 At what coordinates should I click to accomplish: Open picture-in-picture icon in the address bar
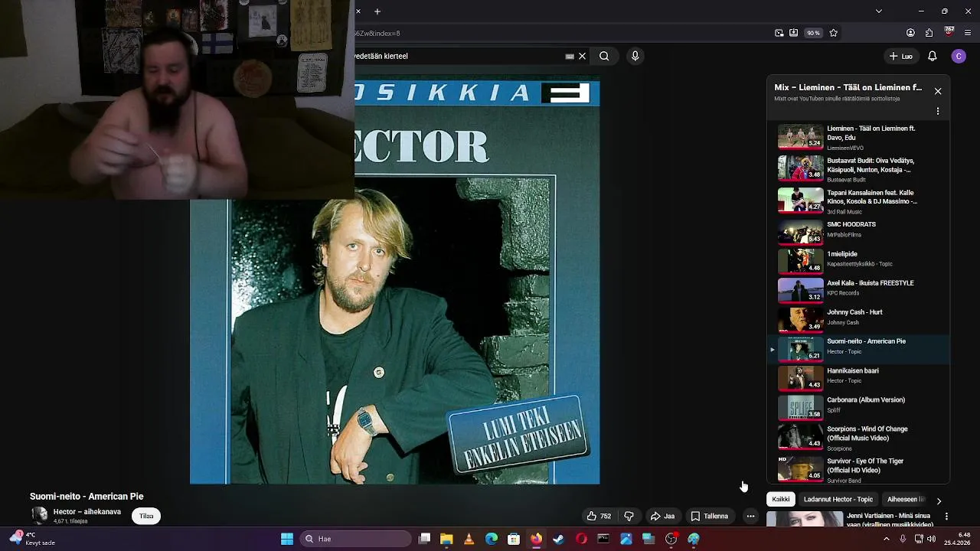coord(779,33)
